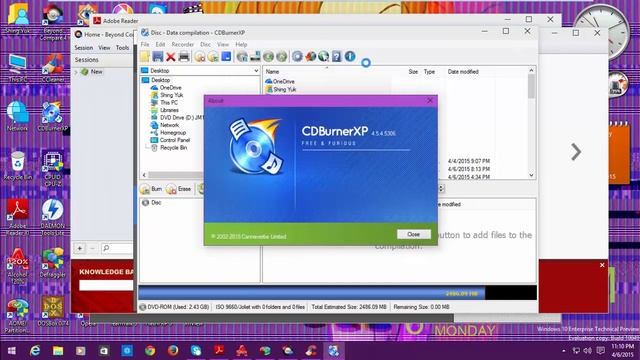640x360 pixels.
Task: Open the Help menu in CDBurnerXP
Action: [241, 44]
